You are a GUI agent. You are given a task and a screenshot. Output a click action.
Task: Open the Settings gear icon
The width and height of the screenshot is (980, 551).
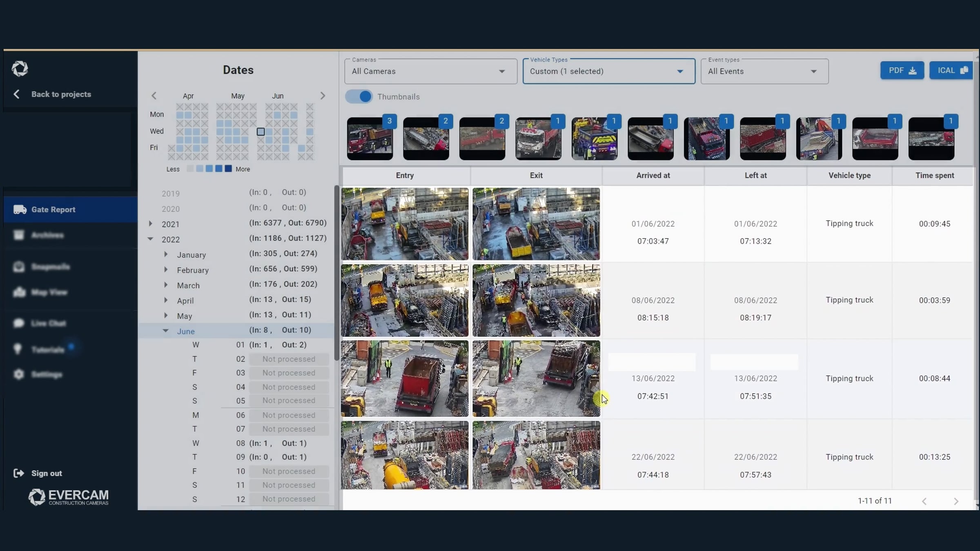[x=19, y=374]
